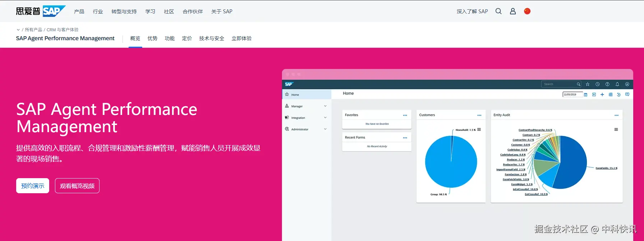This screenshot has width=644, height=241.
Task: Click the table grid icon in Home toolbar
Action: pyautogui.click(x=611, y=94)
